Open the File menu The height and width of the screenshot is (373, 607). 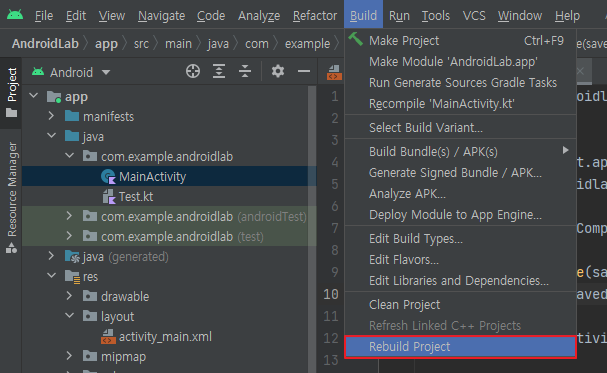coord(44,16)
